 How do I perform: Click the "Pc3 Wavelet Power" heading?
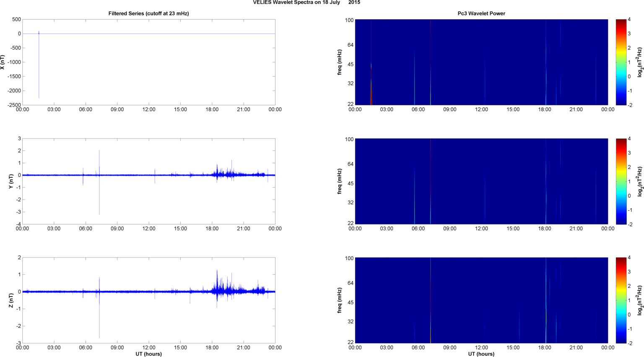coord(481,13)
